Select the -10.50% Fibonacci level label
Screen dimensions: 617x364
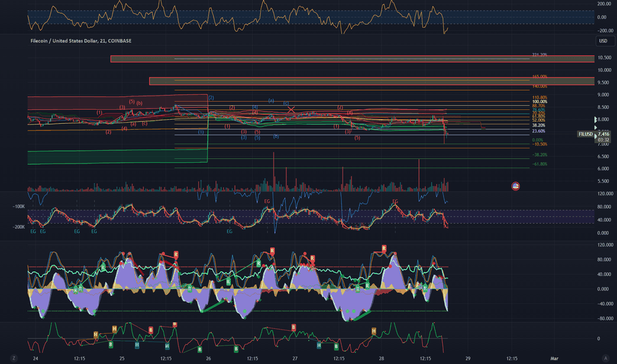pyautogui.click(x=540, y=144)
